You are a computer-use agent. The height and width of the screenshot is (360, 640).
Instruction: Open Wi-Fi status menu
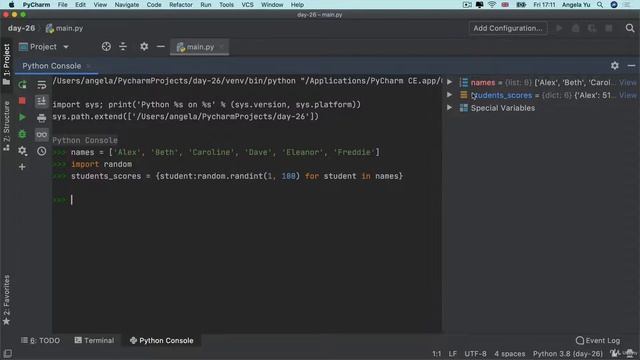click(x=492, y=5)
